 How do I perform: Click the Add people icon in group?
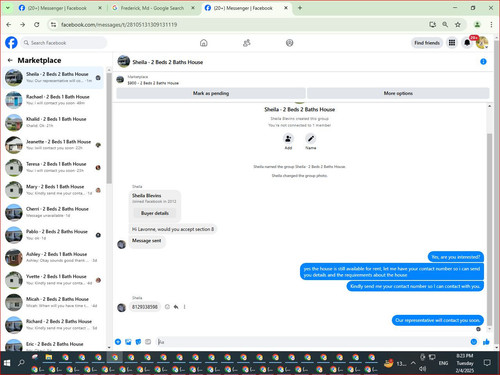tap(288, 139)
